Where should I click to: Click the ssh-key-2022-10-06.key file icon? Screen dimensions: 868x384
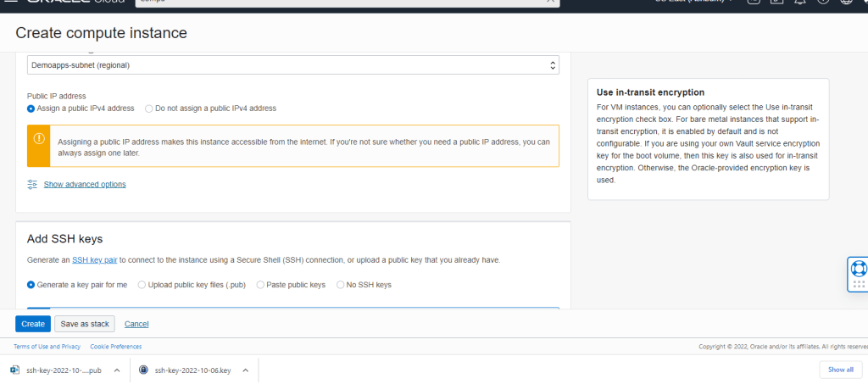(143, 370)
